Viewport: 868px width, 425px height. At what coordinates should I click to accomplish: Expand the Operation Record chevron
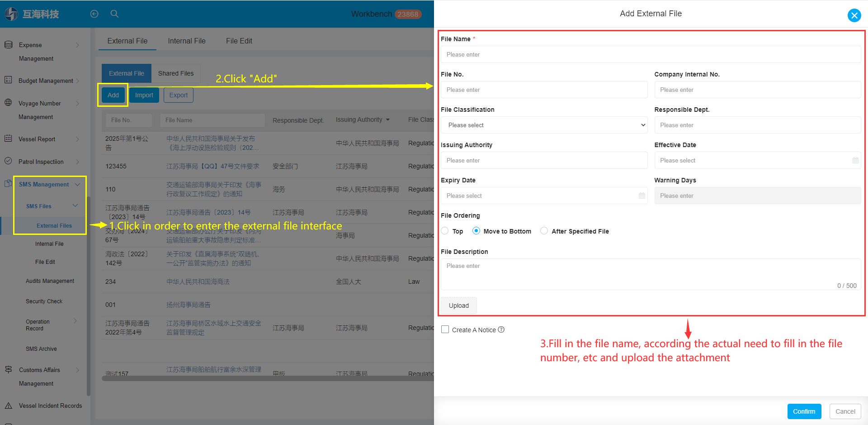[x=75, y=321]
